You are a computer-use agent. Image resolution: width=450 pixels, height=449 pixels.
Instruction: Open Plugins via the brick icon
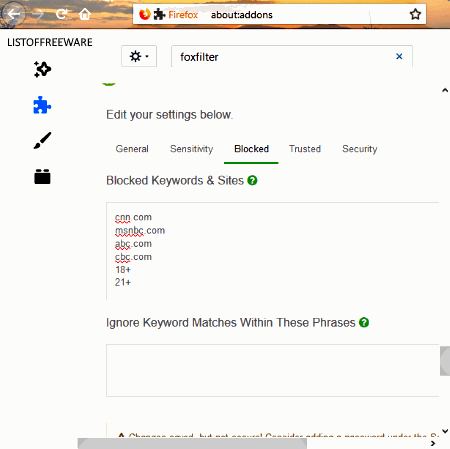(42, 176)
